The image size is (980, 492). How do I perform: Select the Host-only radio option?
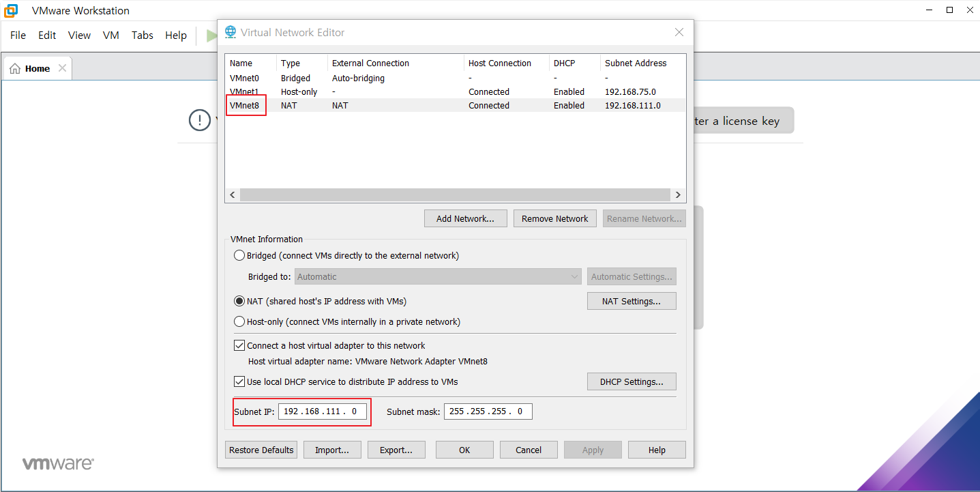tap(239, 321)
